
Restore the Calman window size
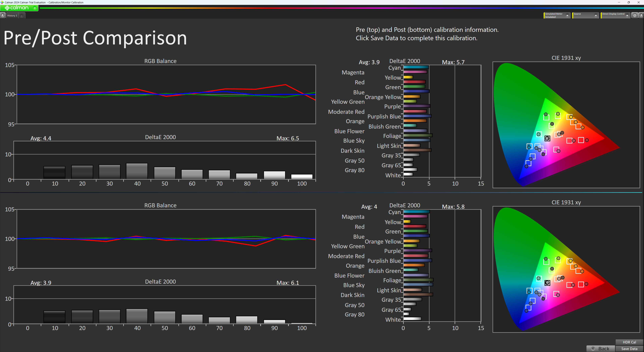pos(629,2)
